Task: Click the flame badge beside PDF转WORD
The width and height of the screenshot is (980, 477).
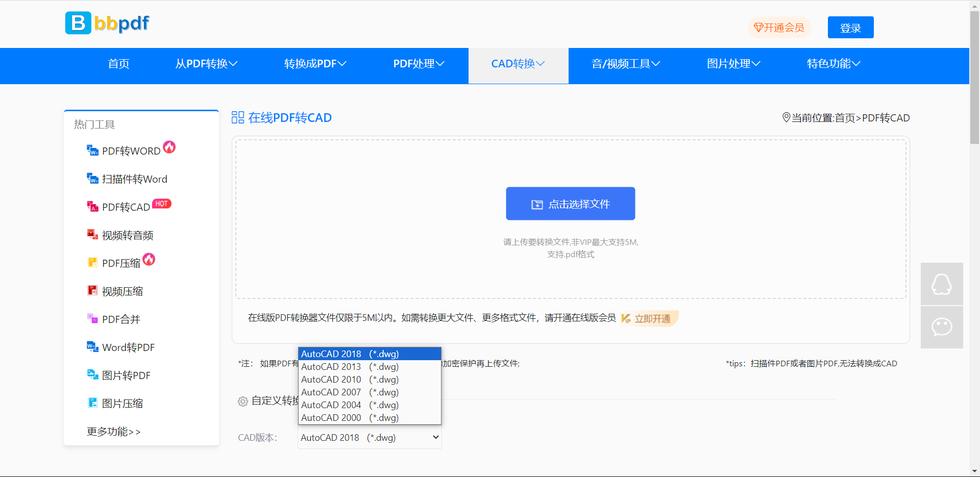Action: click(x=169, y=147)
